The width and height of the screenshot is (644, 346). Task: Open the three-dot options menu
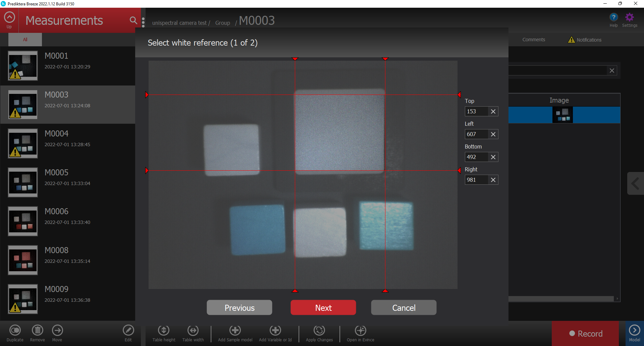point(143,22)
